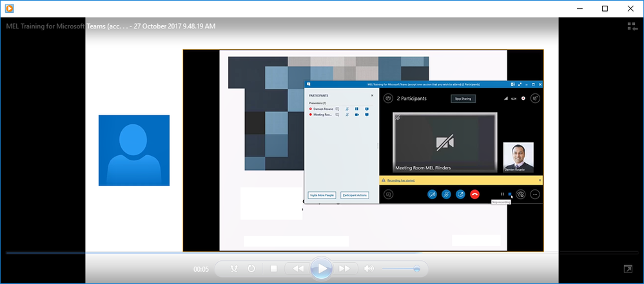Select Damien Rosario in the participants list
The width and height of the screenshot is (644, 284).
click(323, 109)
